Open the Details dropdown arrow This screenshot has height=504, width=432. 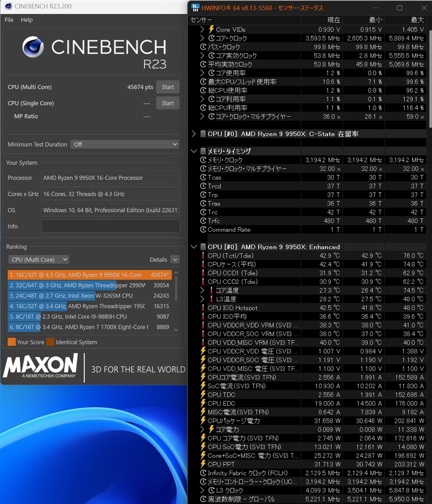click(175, 259)
